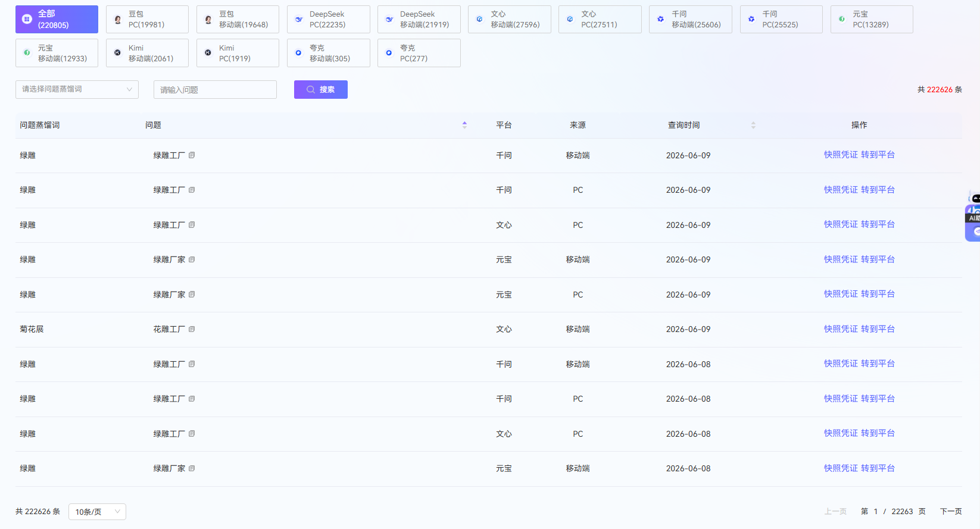
Task: Open 快照凭证 for 文心 PC 2026-06-08 row
Action: (841, 433)
